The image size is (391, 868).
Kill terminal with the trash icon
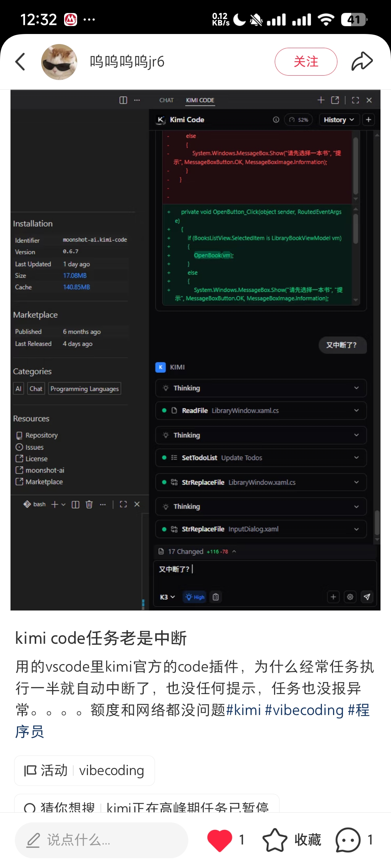click(89, 504)
